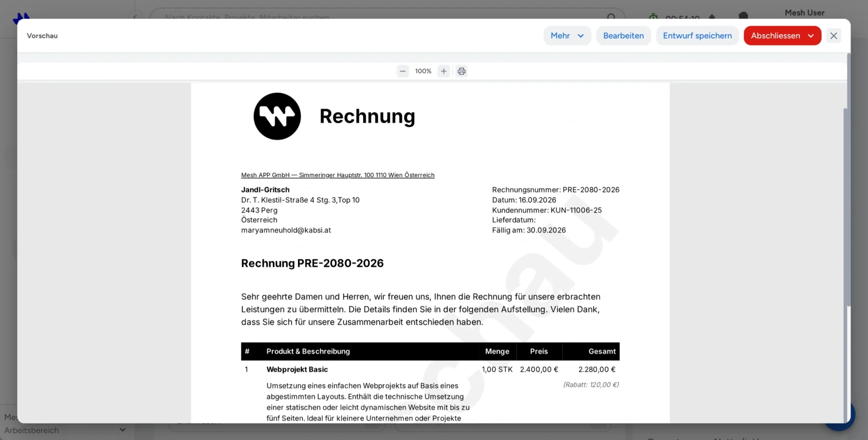Click the Webprojekt Basic product name

coord(297,370)
